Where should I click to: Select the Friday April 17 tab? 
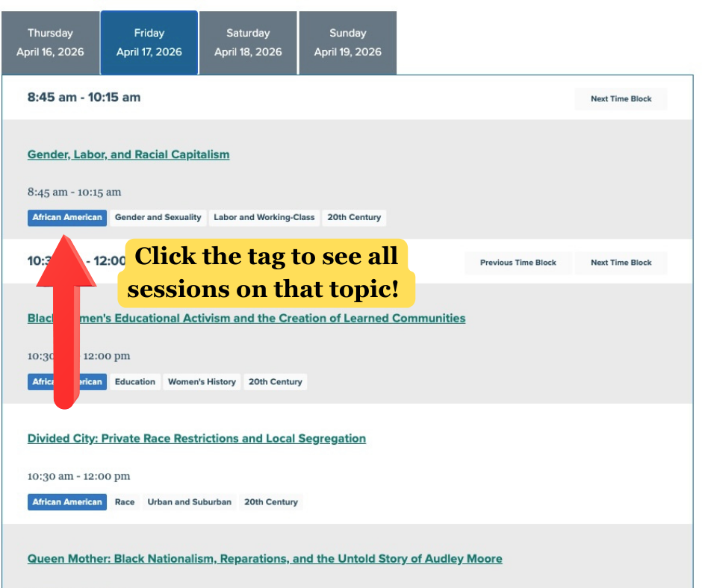149,43
